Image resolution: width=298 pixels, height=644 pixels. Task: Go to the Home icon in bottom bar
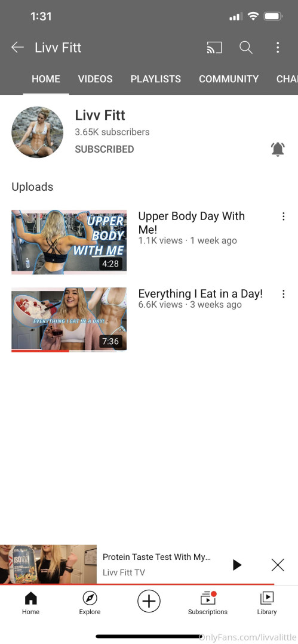pyautogui.click(x=30, y=603)
